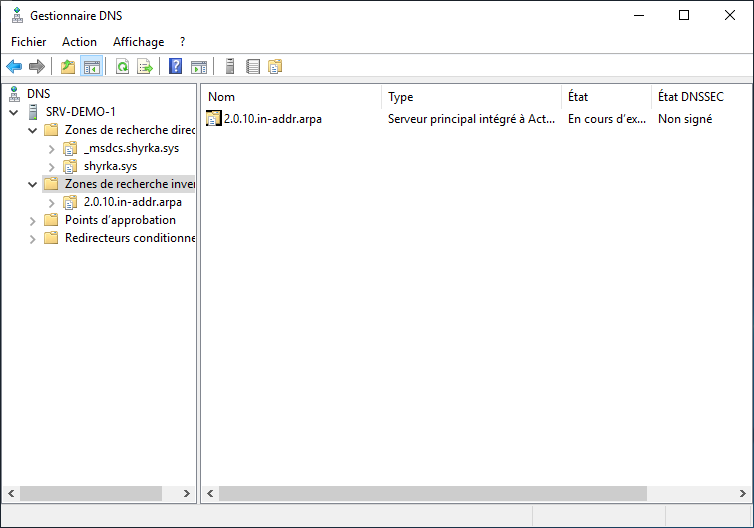
Task: Click the show/hide action pane icon
Action: pyautogui.click(x=199, y=67)
